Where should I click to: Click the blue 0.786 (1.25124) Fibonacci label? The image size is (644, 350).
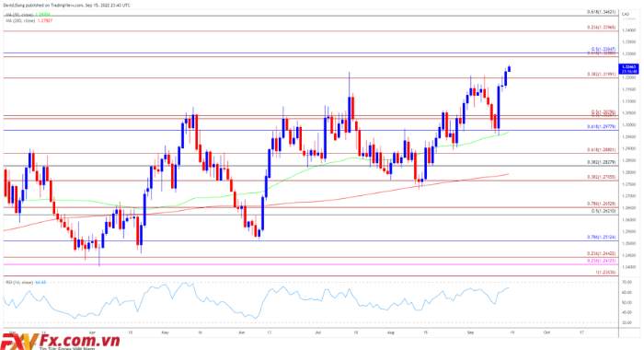[602, 238]
